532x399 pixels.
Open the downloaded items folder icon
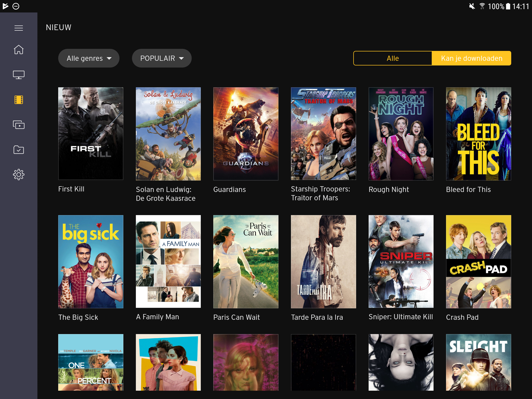point(18,150)
